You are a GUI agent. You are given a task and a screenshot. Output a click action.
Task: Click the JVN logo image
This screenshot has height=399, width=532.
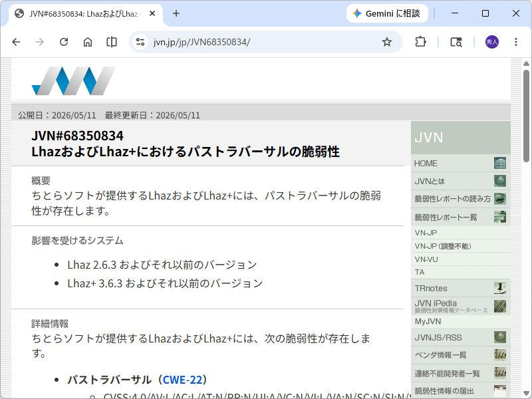[74, 80]
